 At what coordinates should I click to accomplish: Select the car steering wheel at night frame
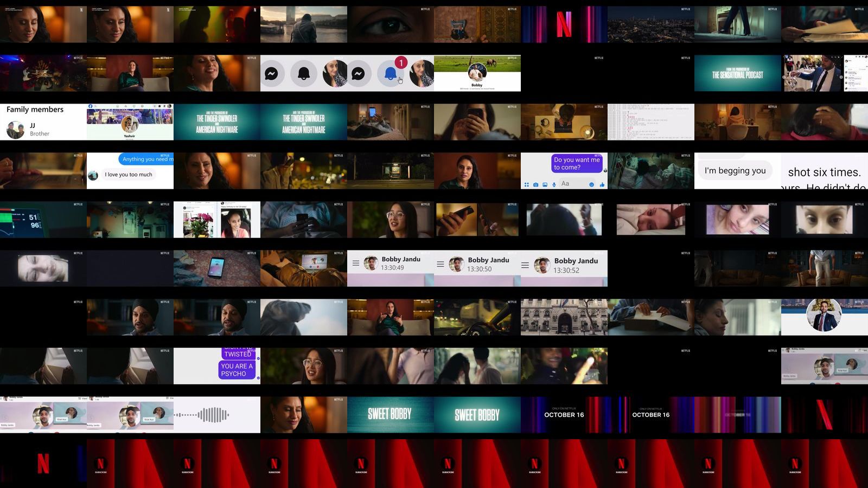click(477, 317)
